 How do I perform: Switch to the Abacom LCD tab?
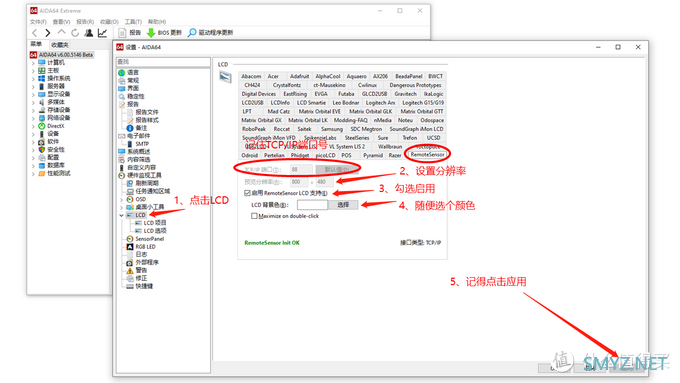pos(251,76)
